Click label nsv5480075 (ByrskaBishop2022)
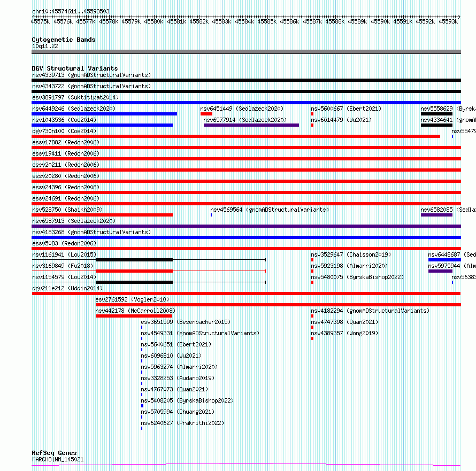The height and width of the screenshot is (471, 476). (x=357, y=277)
